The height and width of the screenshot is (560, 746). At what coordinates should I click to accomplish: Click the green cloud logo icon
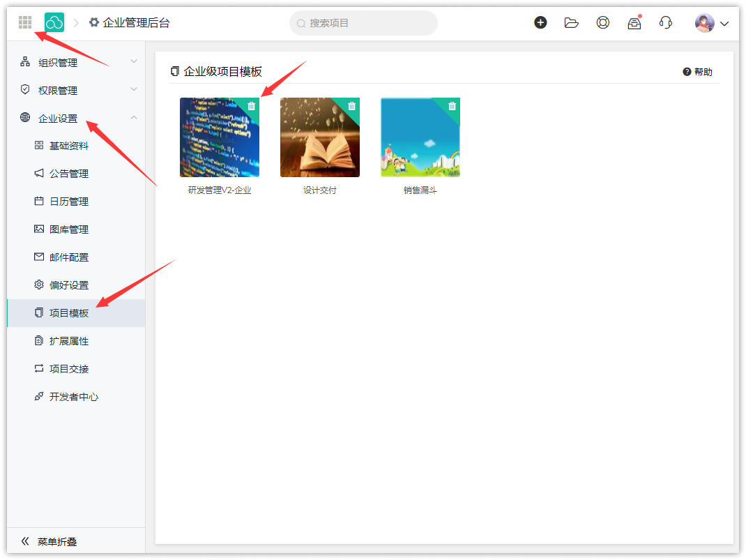coord(54,23)
